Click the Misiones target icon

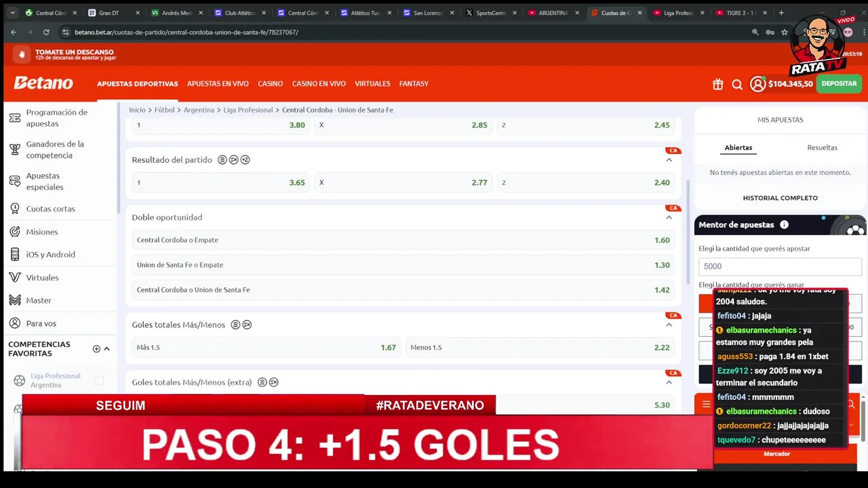pyautogui.click(x=15, y=232)
